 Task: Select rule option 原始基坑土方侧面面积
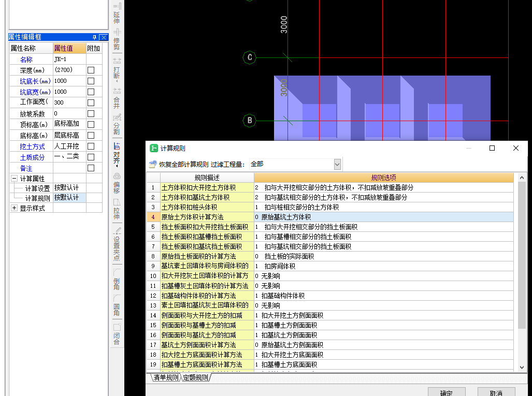[x=384, y=345]
